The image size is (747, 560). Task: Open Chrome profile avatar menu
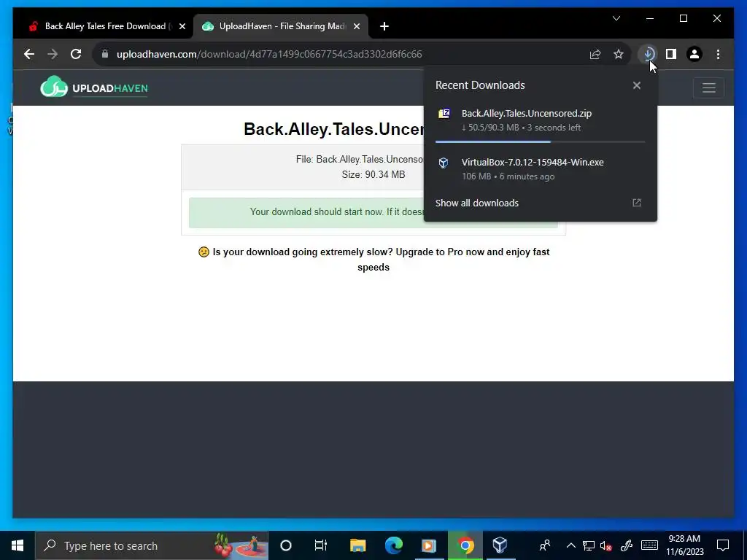(694, 54)
